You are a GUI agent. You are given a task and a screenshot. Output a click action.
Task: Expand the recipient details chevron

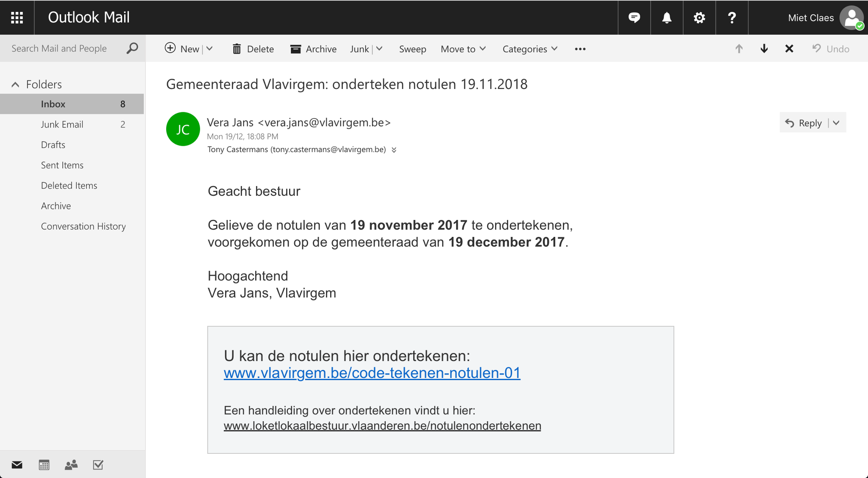[394, 150]
